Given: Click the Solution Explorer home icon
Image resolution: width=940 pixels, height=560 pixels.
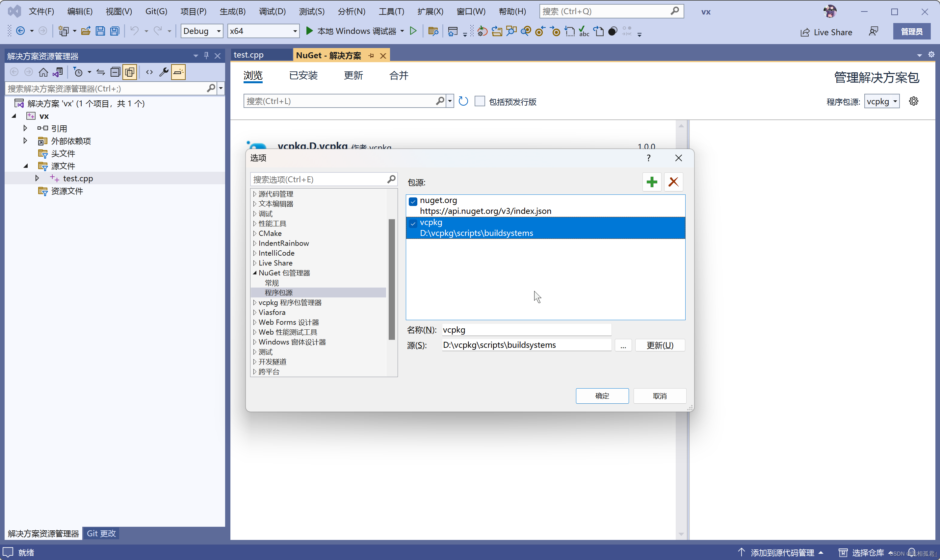Looking at the screenshot, I should pyautogui.click(x=43, y=72).
